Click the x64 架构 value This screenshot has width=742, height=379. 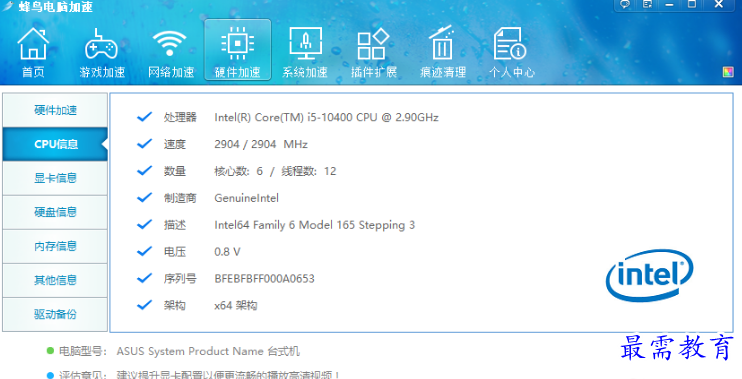tap(235, 306)
